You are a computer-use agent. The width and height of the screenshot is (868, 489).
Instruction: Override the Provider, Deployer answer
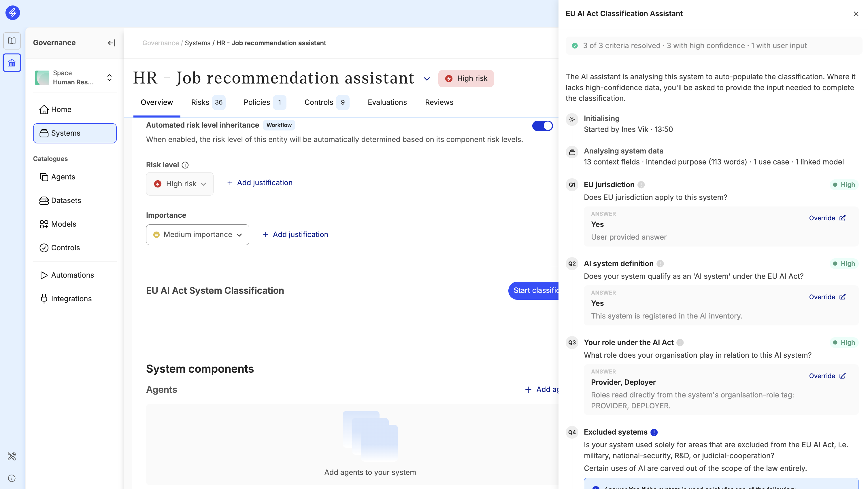point(827,376)
